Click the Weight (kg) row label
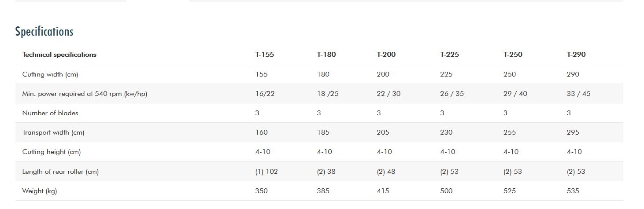The width and height of the screenshot is (644, 209). coord(39,191)
